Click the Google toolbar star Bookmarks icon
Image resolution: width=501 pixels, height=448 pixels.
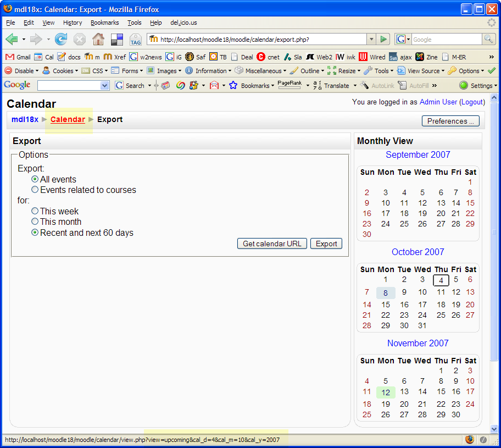(233, 85)
